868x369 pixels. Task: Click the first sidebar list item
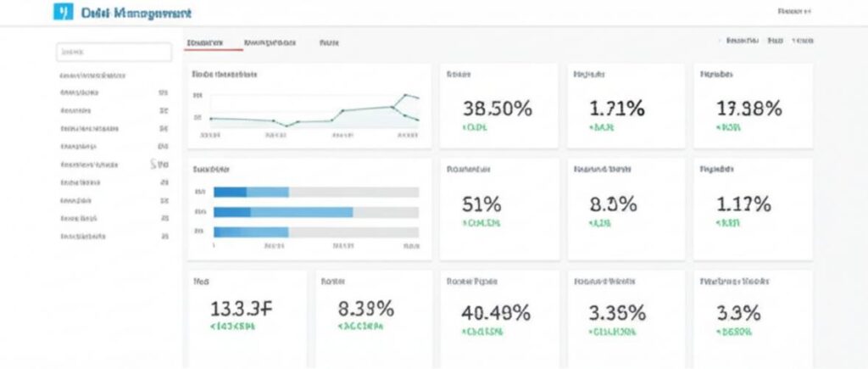pos(114,92)
